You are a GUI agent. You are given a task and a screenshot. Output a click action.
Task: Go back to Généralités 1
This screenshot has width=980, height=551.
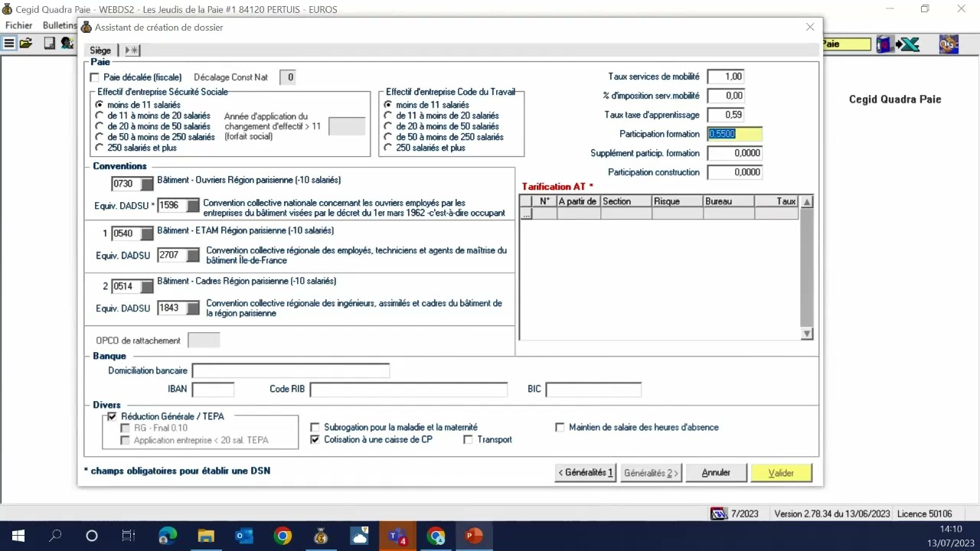point(586,473)
